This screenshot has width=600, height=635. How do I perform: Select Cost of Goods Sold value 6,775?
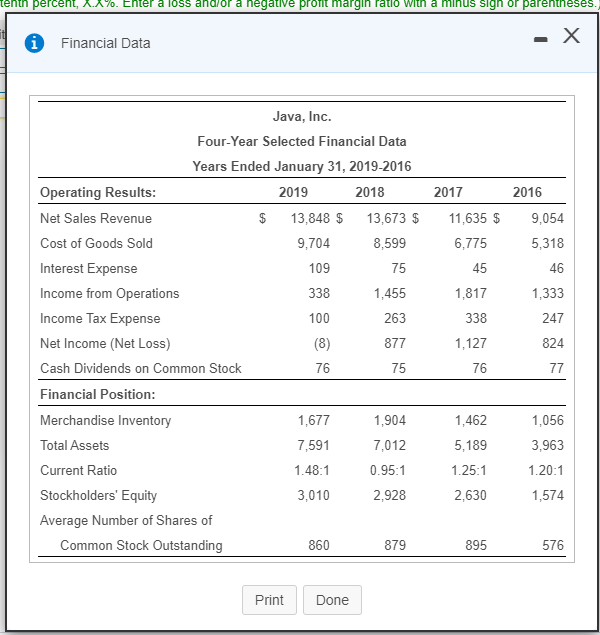(470, 243)
